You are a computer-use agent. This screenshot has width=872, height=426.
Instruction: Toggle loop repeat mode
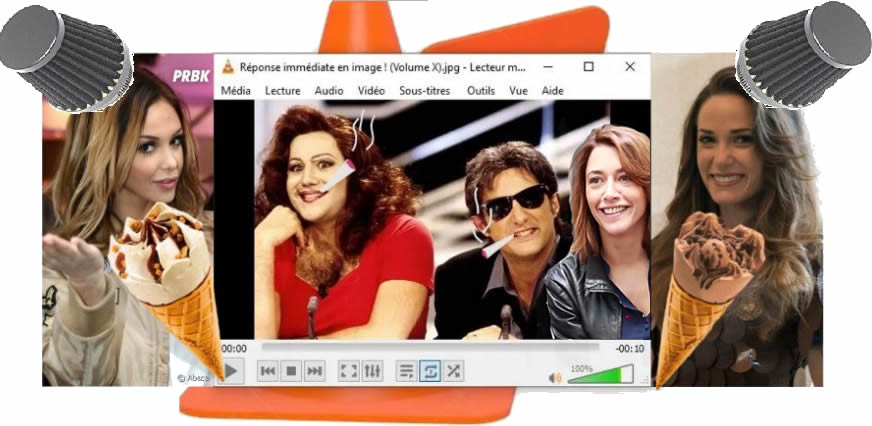429,371
